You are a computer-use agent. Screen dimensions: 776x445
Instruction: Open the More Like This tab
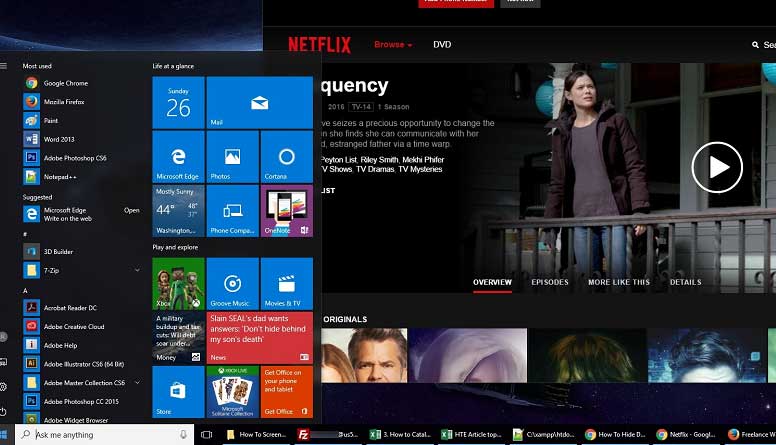coord(619,282)
